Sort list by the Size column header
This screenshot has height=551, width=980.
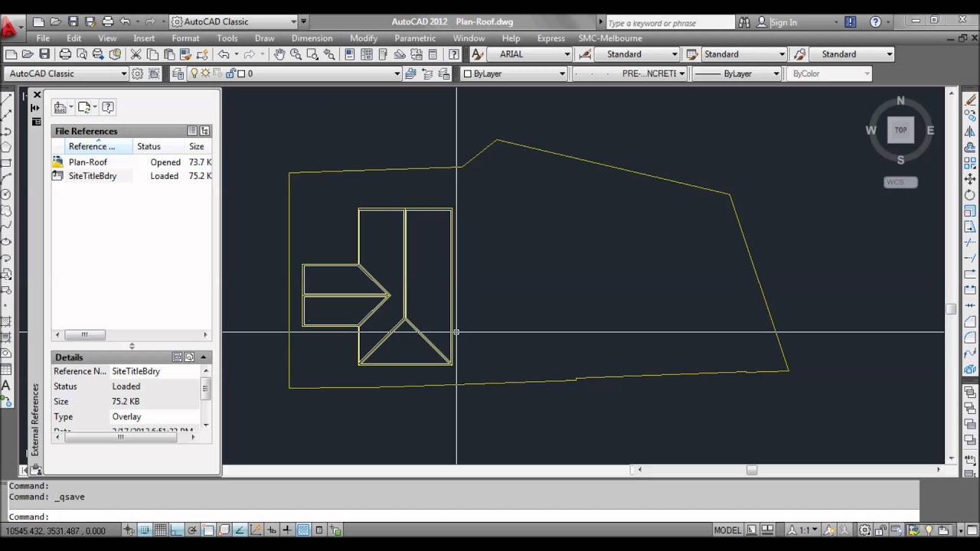[x=197, y=146]
